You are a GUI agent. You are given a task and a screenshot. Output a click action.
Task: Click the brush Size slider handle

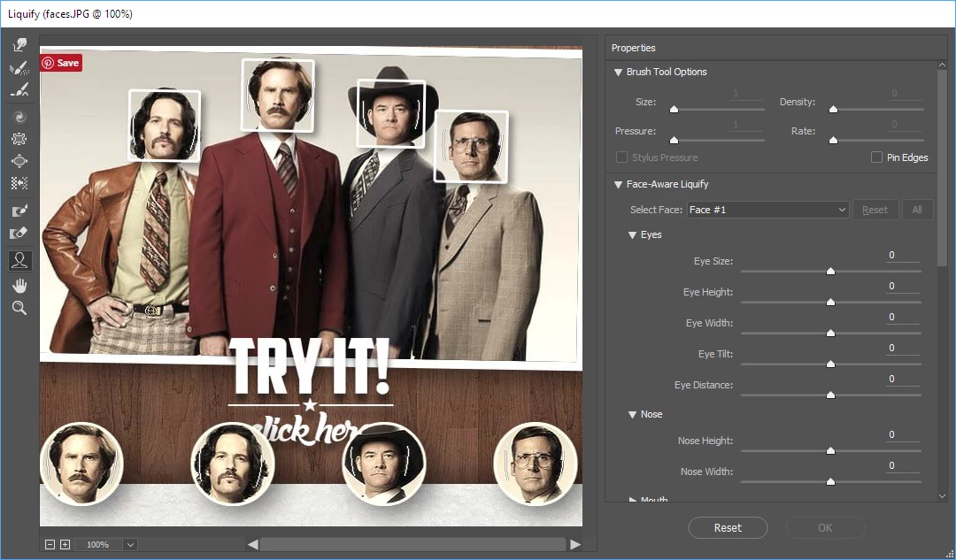pos(674,110)
